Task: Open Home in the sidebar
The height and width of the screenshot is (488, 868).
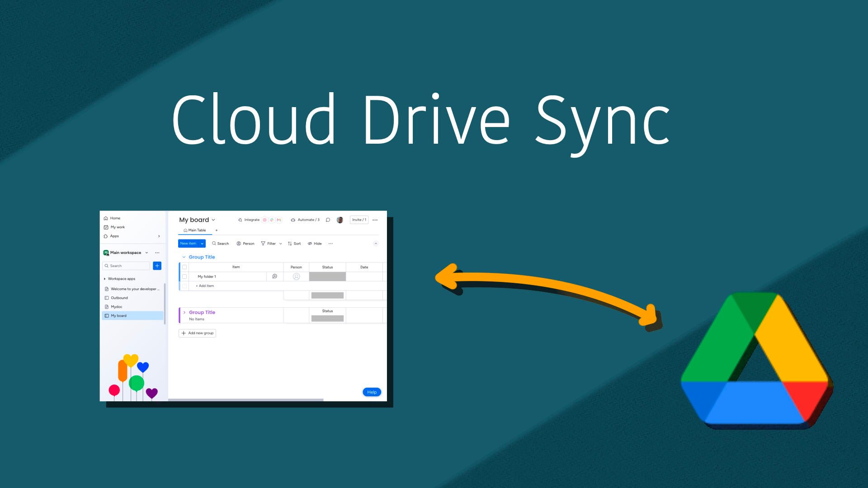Action: point(112,218)
